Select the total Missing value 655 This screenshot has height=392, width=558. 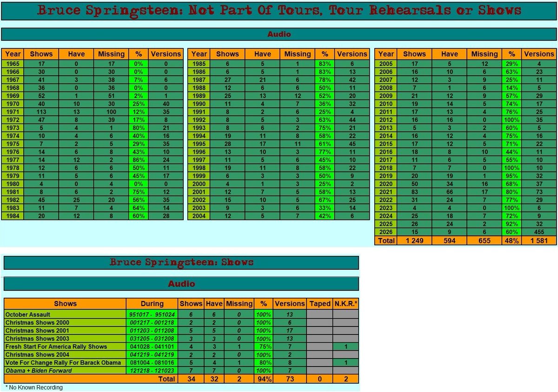(484, 241)
